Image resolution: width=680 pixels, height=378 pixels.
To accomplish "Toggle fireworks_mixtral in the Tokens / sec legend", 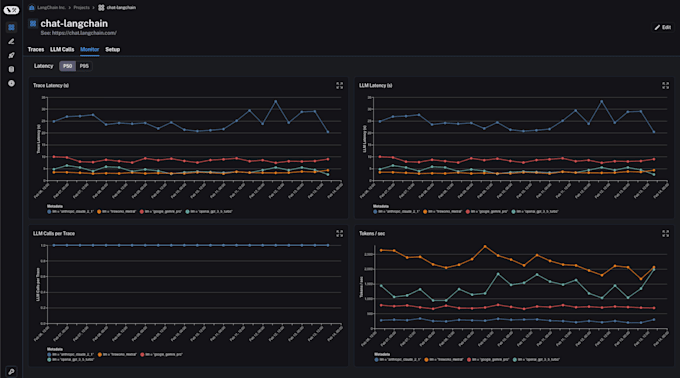I will point(444,360).
